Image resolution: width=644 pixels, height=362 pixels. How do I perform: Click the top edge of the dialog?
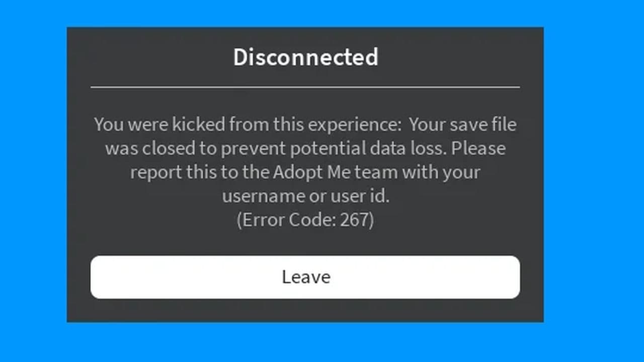click(305, 28)
